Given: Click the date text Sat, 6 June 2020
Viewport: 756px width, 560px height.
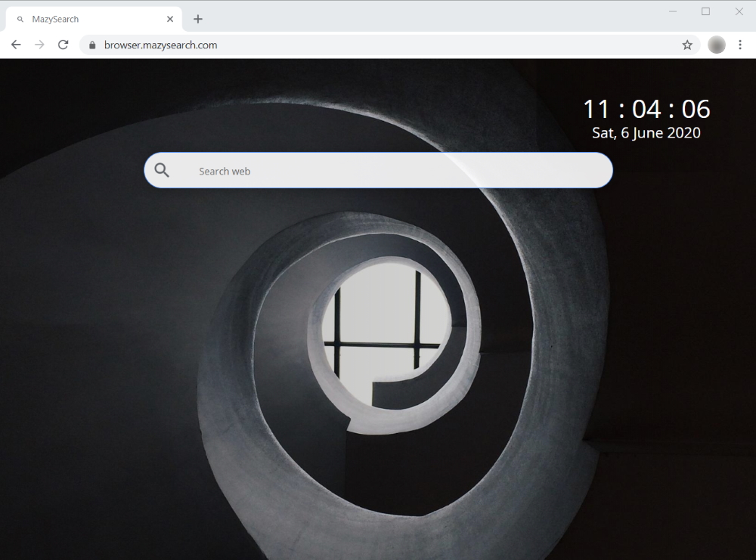Looking at the screenshot, I should coord(646,133).
